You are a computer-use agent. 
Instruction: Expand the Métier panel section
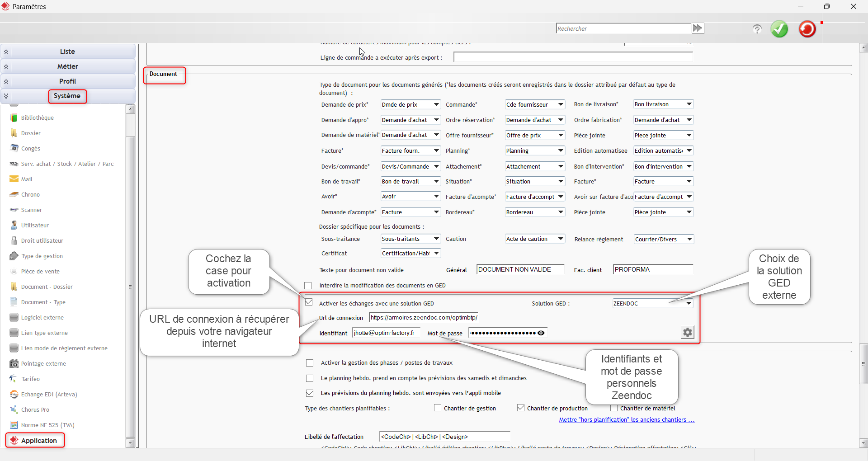68,66
